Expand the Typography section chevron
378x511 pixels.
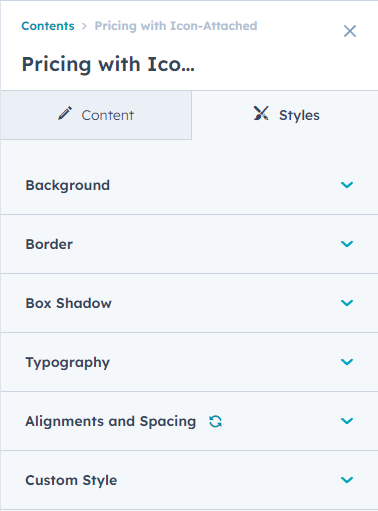[347, 362]
